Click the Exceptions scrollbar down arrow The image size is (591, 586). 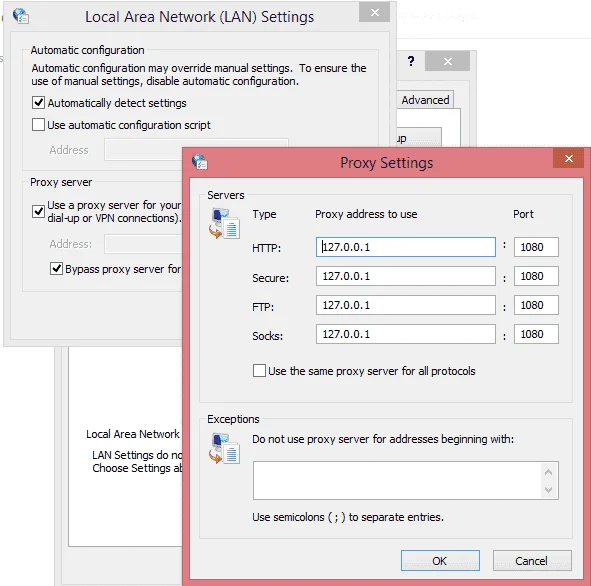coord(548,490)
